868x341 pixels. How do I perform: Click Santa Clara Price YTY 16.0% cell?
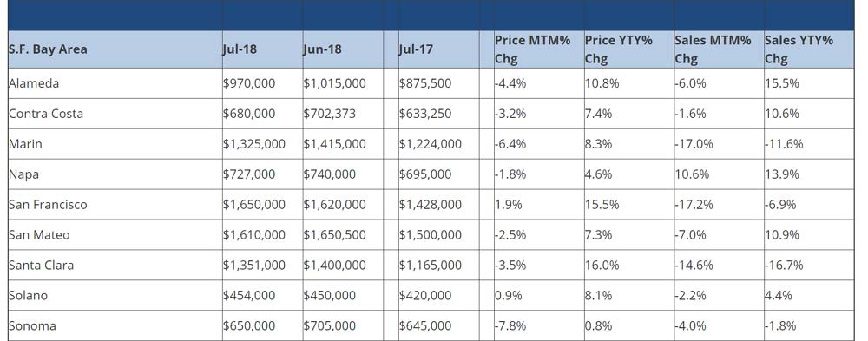(x=628, y=266)
